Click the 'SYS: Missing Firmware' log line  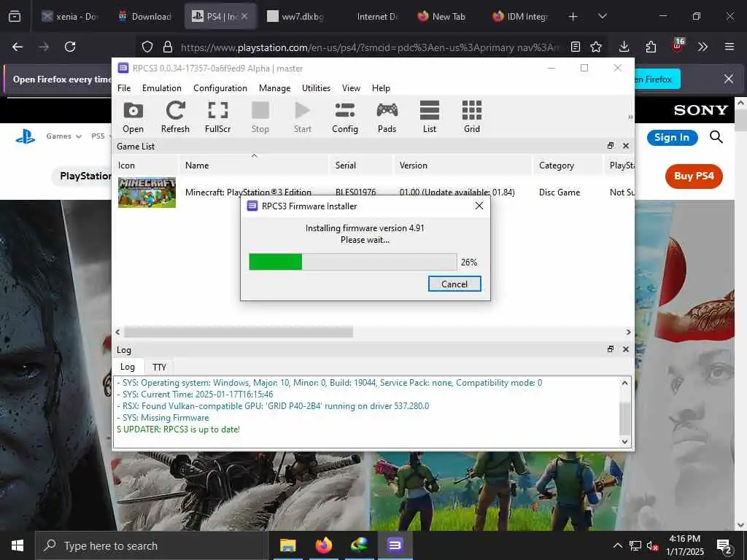163,418
